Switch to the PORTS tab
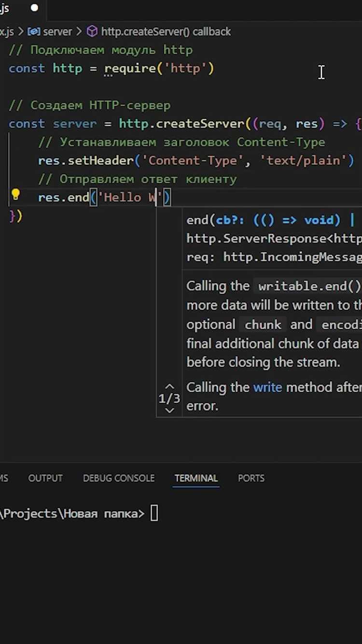The height and width of the screenshot is (644, 362). 251,478
